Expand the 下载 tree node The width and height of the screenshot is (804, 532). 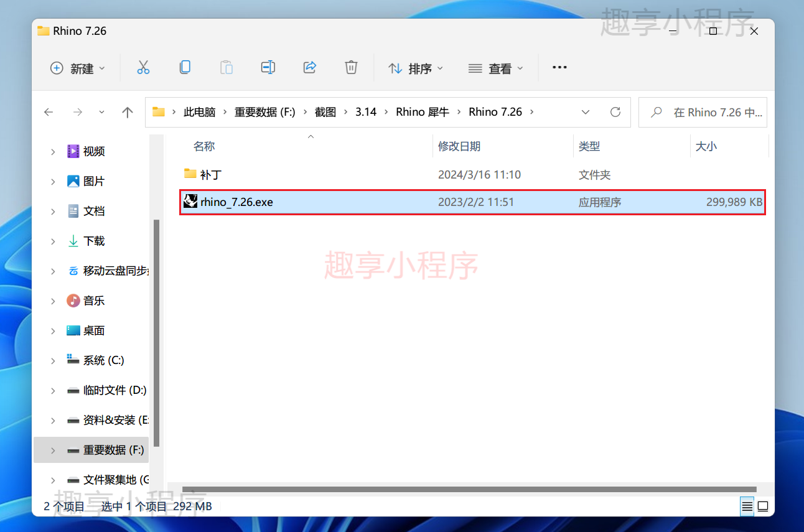[x=53, y=241]
